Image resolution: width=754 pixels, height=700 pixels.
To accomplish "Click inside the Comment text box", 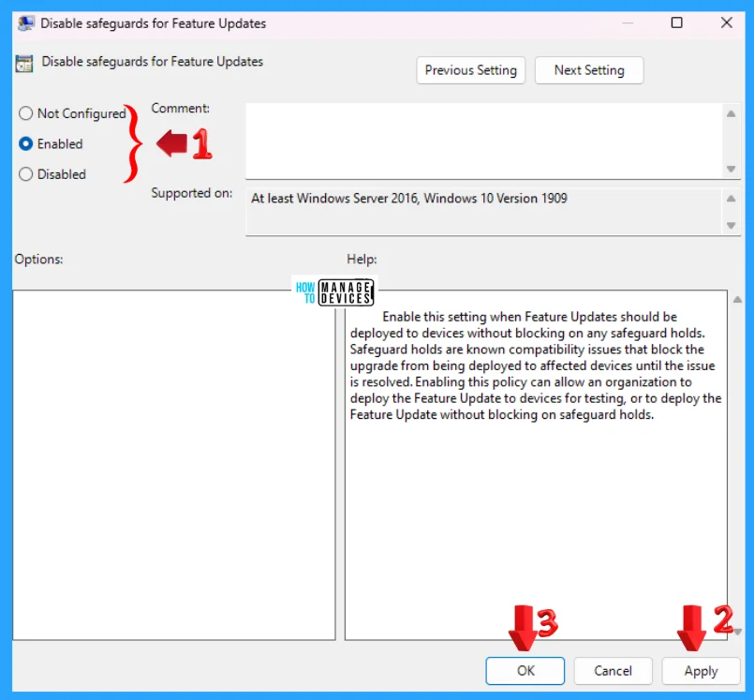I will (483, 141).
